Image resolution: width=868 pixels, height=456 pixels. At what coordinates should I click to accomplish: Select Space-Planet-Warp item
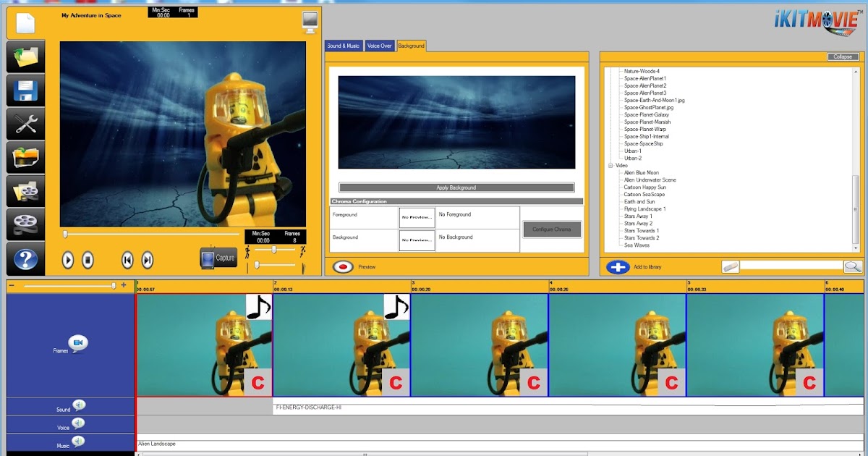(645, 130)
